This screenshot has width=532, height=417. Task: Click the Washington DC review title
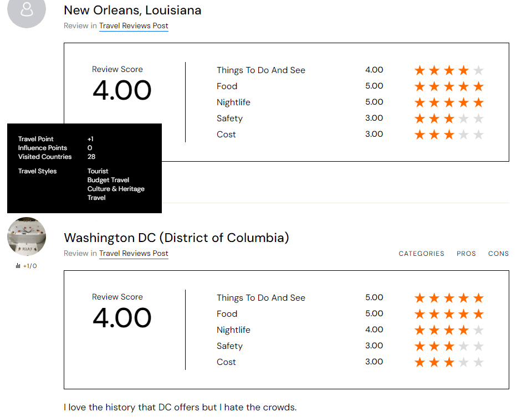pyautogui.click(x=176, y=238)
